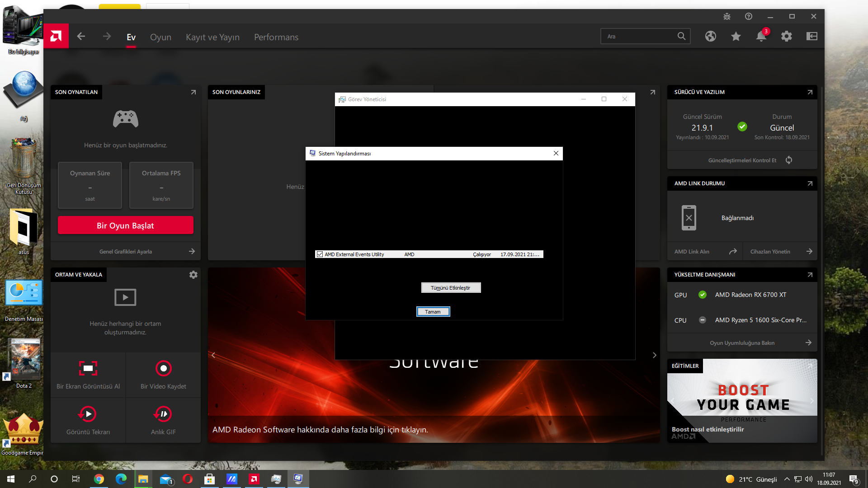Click the Anlık GIF icon
Viewport: 868px width, 488px height.
point(163,414)
